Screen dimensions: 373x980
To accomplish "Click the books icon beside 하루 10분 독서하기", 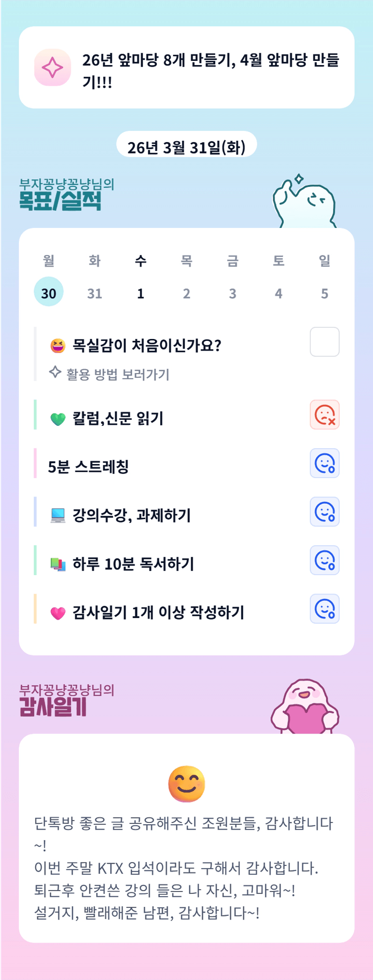I will coord(58,564).
